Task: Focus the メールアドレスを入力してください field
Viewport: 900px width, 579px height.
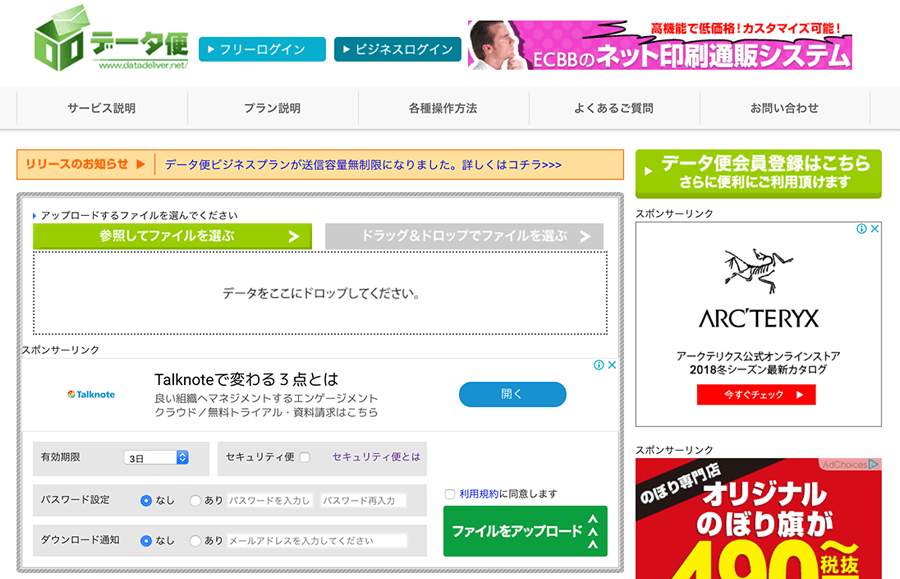Action: 317,541
